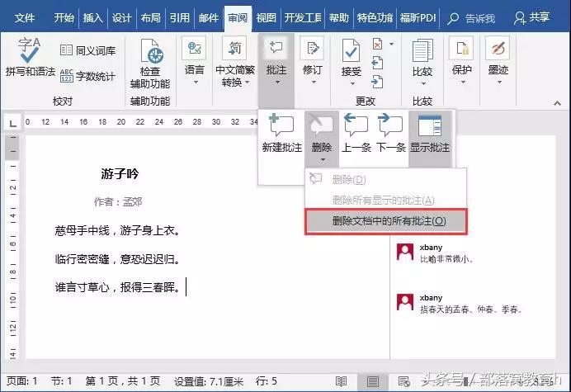Viewport: 571px width, 392px height.
Task: Expand the 批注 dropdown arrow
Action: 277,83
